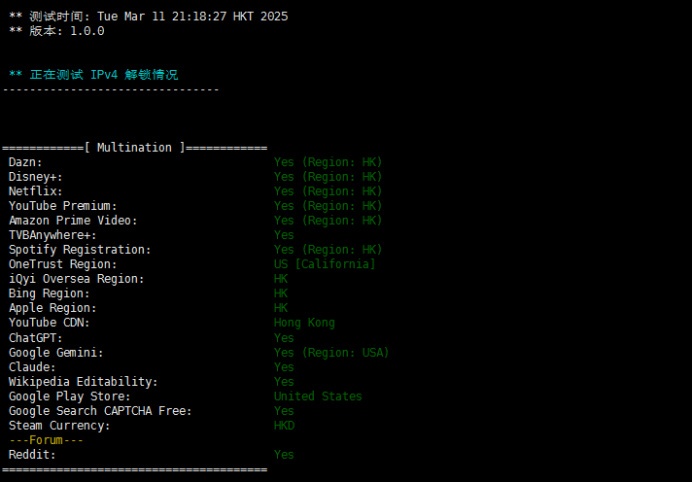The height and width of the screenshot is (482, 692).
Task: Click the Apple Region 'HK' value
Action: click(x=281, y=308)
